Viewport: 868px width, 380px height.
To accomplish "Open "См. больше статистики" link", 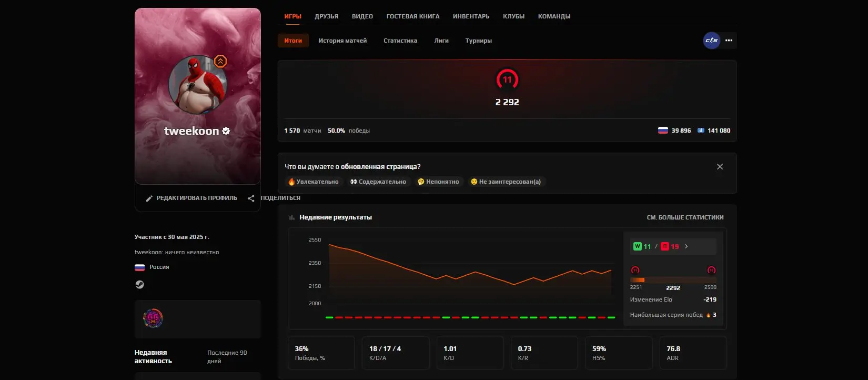I will 685,217.
